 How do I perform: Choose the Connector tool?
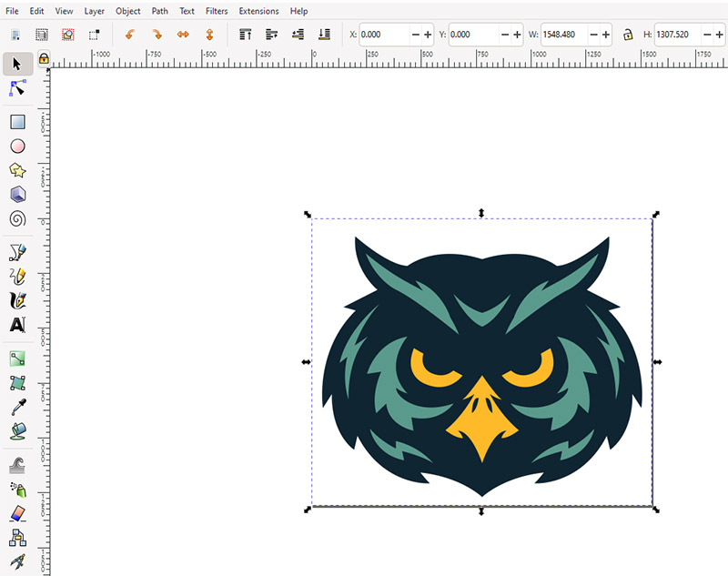point(17,538)
